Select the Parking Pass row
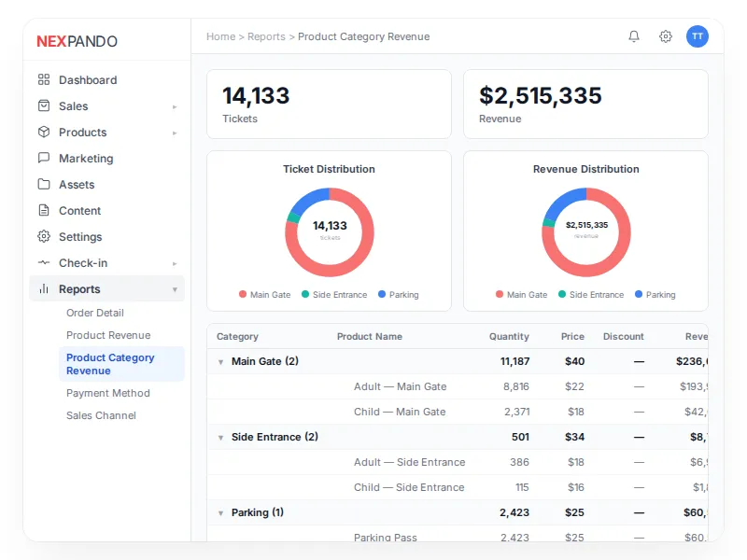Screen dimensions: 747x560 coord(458,535)
